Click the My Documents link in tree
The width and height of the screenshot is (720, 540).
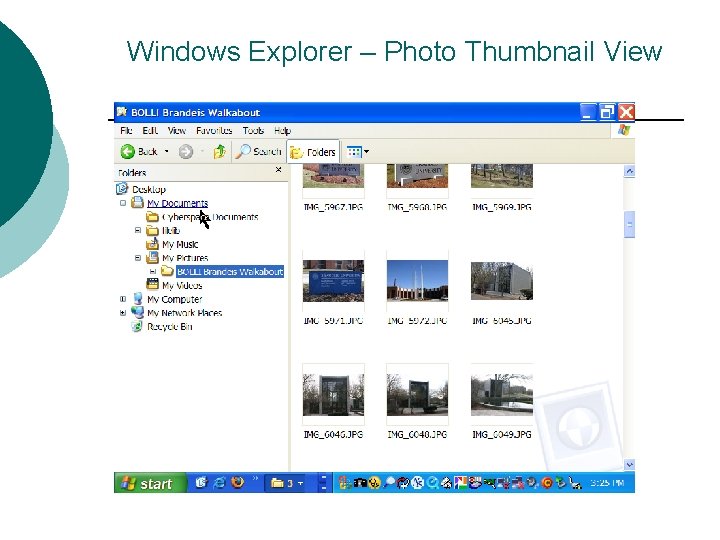178,203
